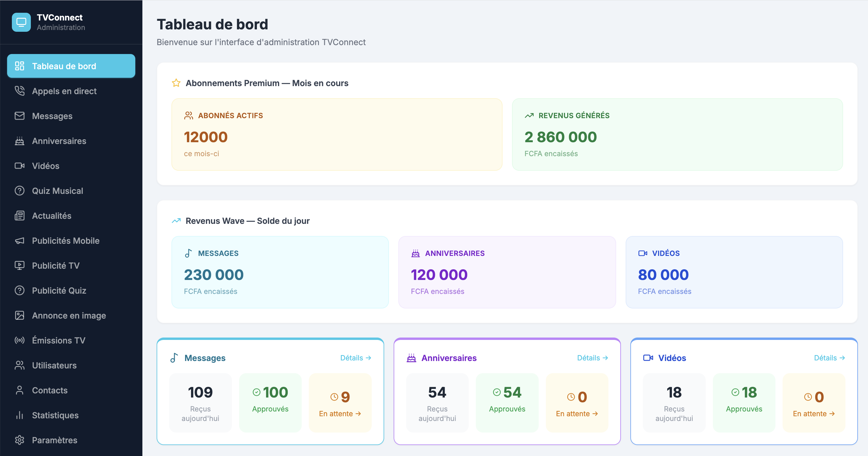Viewport: 868px width, 456px height.
Task: Click the 100 Approuvés tile in Messages
Action: [270, 403]
